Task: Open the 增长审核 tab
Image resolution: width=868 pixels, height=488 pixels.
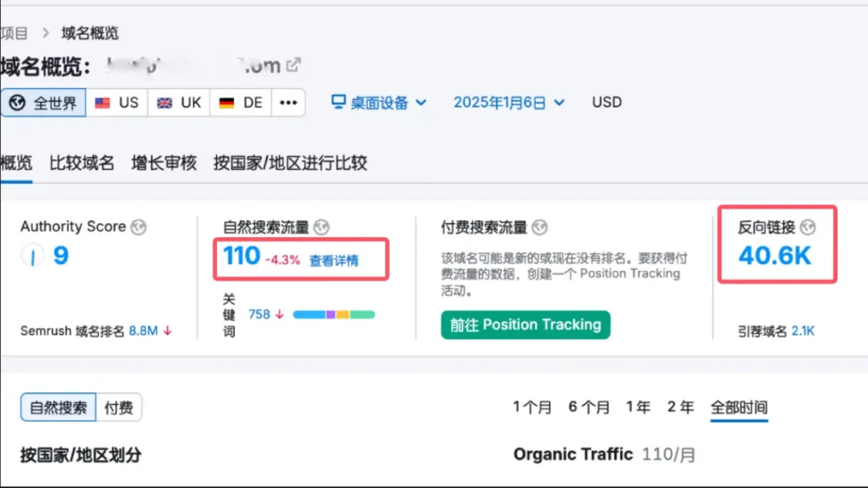Action: (164, 164)
